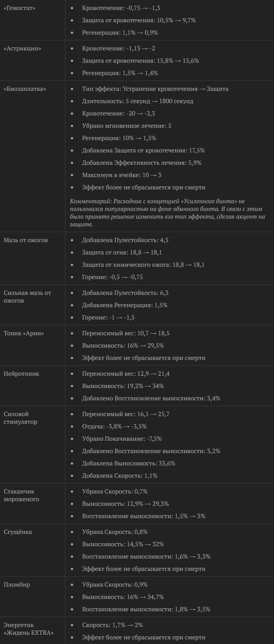Click the 'Длительность: 5 секунд → 1800 секунд' line
Viewport: 274px width, 644px height.
pos(137,101)
